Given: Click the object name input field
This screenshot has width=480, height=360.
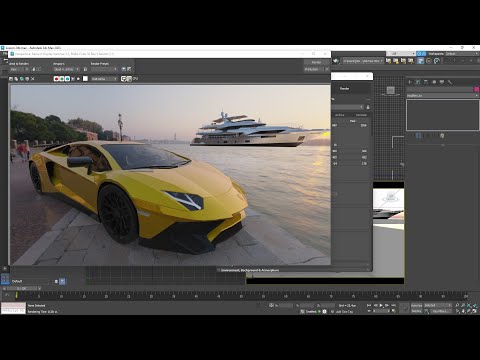Looking at the screenshot, I should 440,89.
